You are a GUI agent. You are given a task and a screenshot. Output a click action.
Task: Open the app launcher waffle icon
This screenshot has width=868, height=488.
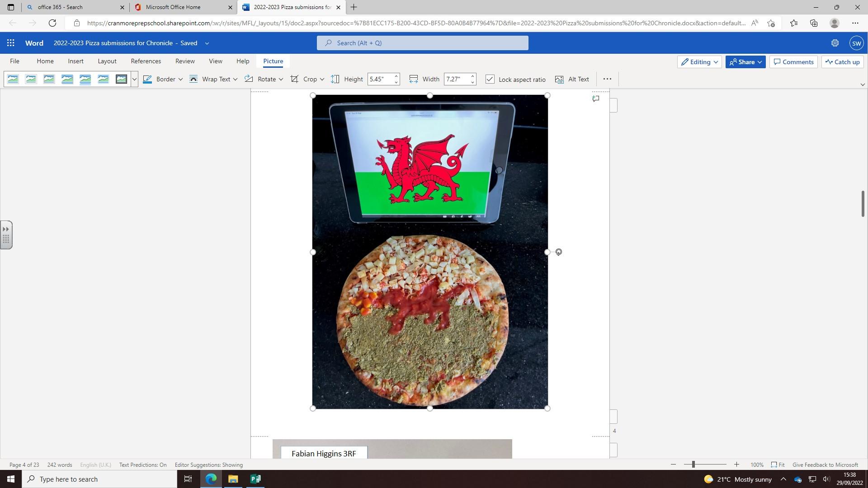(11, 43)
